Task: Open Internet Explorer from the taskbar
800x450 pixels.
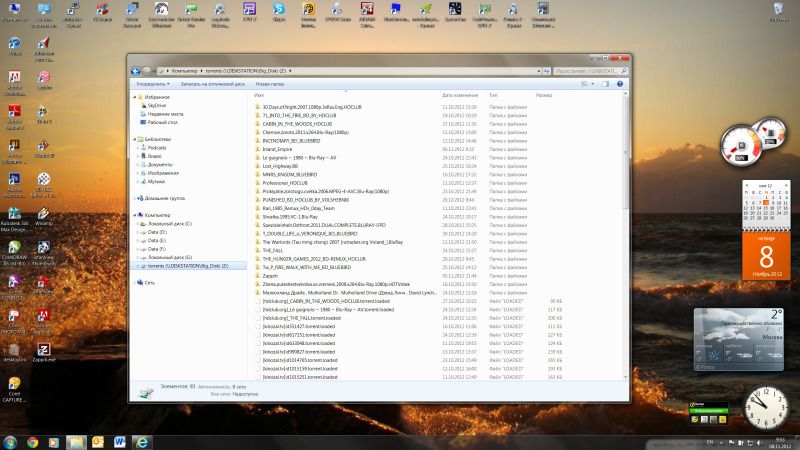Action: tap(141, 442)
